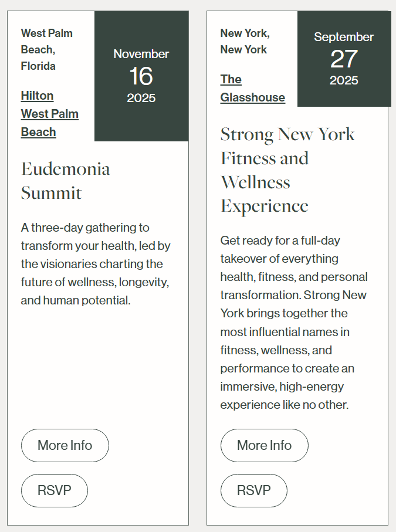The width and height of the screenshot is (396, 532).
Task: Click blank space below Eudemonia Summit description
Action: 98,367
